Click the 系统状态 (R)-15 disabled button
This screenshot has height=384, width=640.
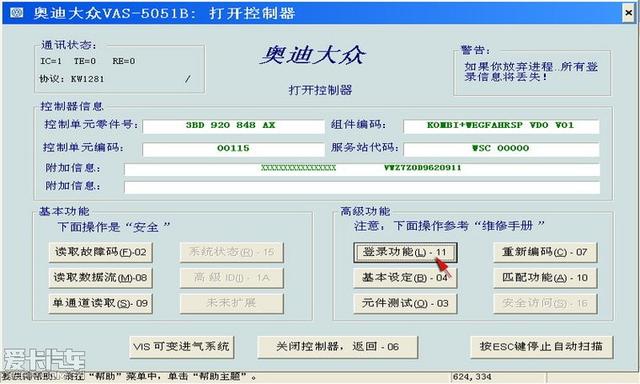tap(231, 252)
